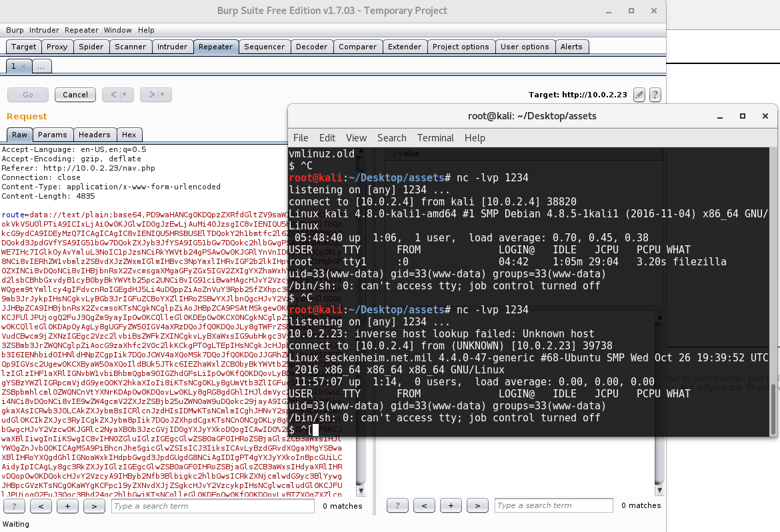This screenshot has width=780, height=532.
Task: Open Repeater menu in menu bar
Action: tap(81, 31)
